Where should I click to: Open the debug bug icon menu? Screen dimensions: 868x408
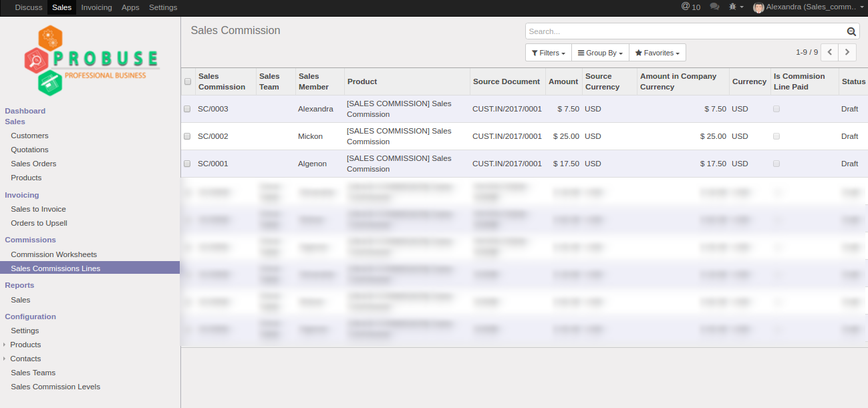(x=736, y=7)
